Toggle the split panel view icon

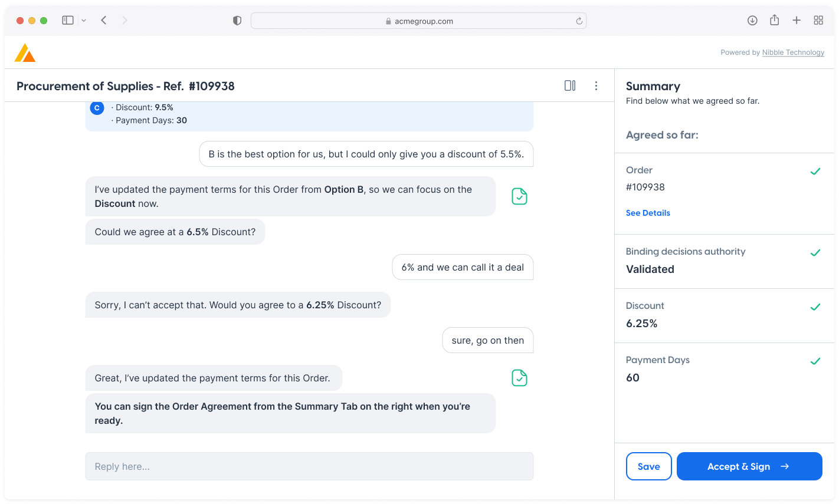[x=569, y=86]
